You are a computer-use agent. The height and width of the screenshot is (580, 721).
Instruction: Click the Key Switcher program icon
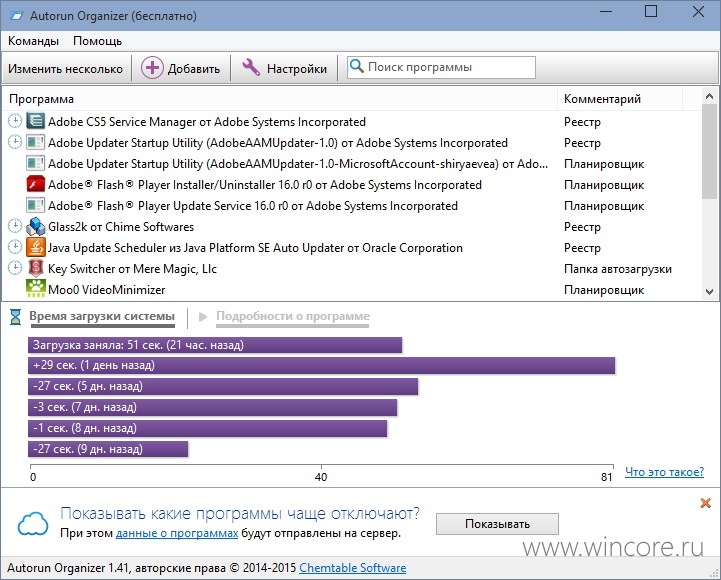tap(35, 268)
